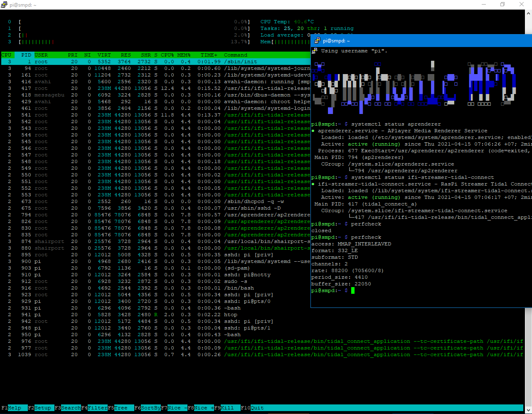Viewport: 532px width, 414px height.
Task: Select the tidal_connect_application row, PID 1039
Action: pyautogui.click(x=263, y=355)
